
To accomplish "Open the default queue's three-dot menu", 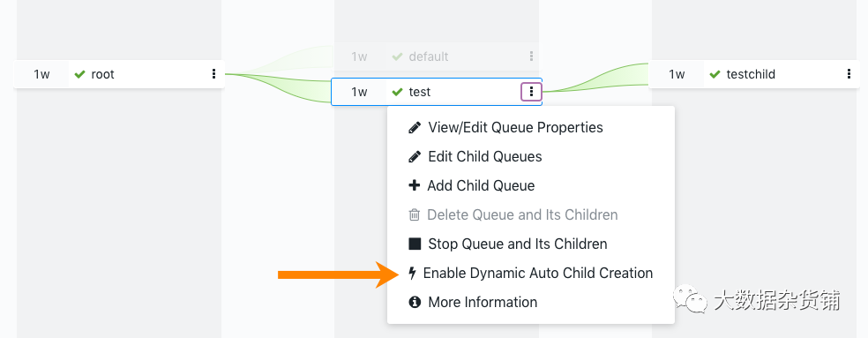I will [531, 56].
